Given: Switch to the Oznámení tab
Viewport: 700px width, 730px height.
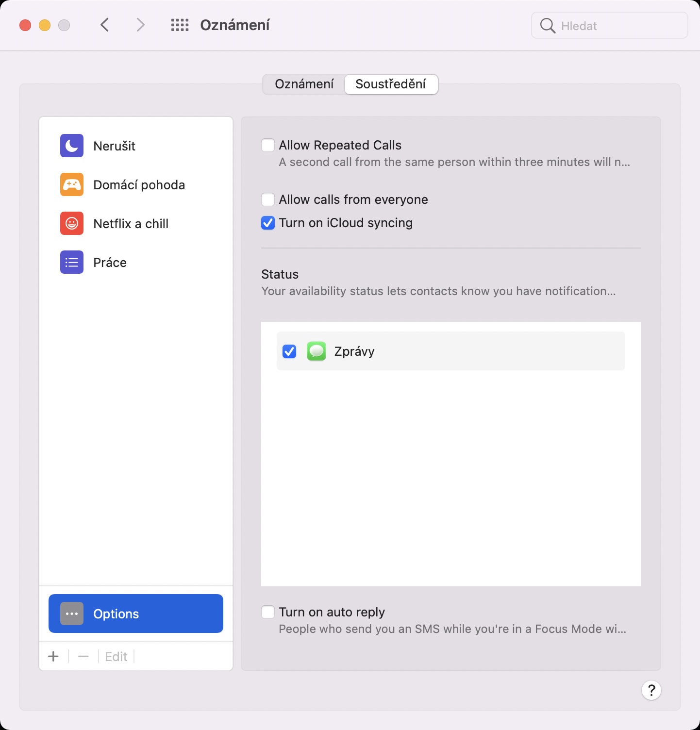Looking at the screenshot, I should coord(304,84).
